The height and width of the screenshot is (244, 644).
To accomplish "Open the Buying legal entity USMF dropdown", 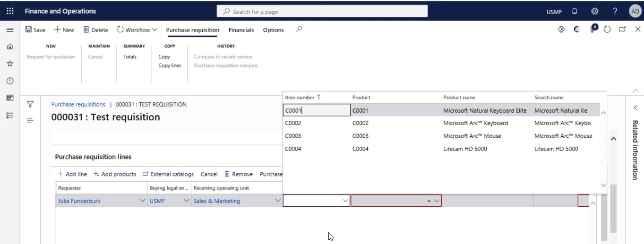I will point(187,201).
